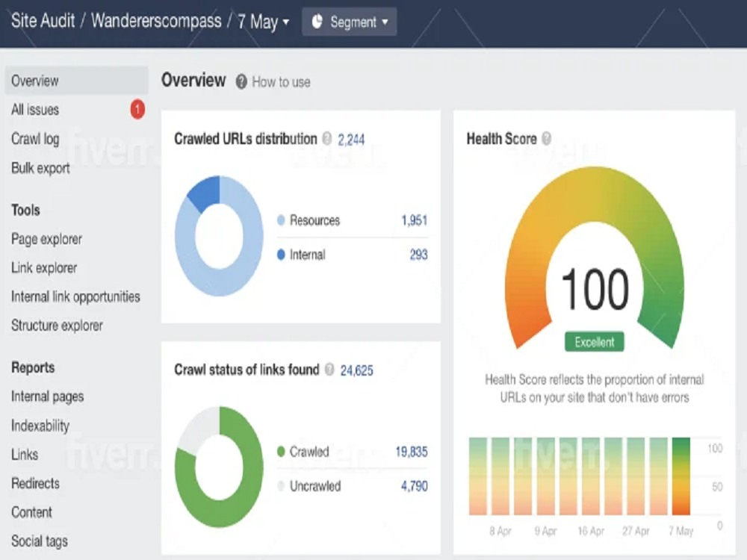
Task: Select Overview in the sidebar
Action: (x=76, y=81)
